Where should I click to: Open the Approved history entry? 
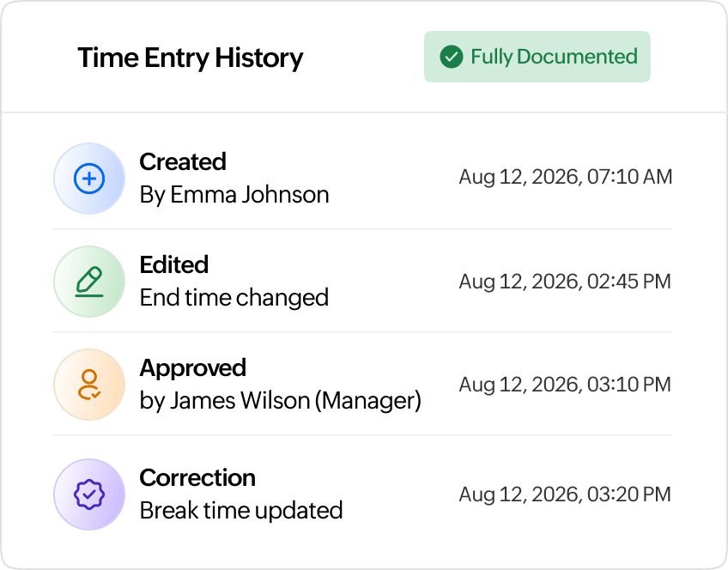[362, 385]
